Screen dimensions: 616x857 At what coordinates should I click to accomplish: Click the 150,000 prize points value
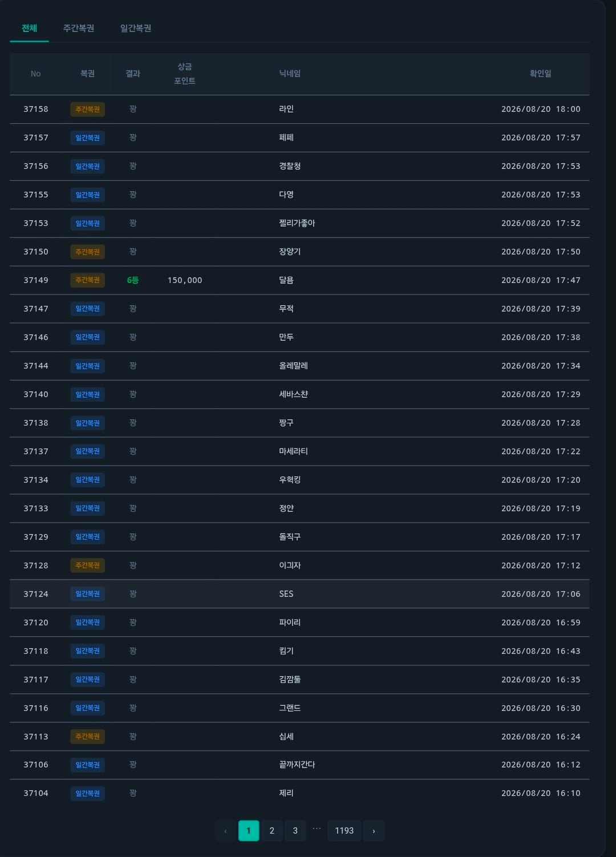pos(185,280)
